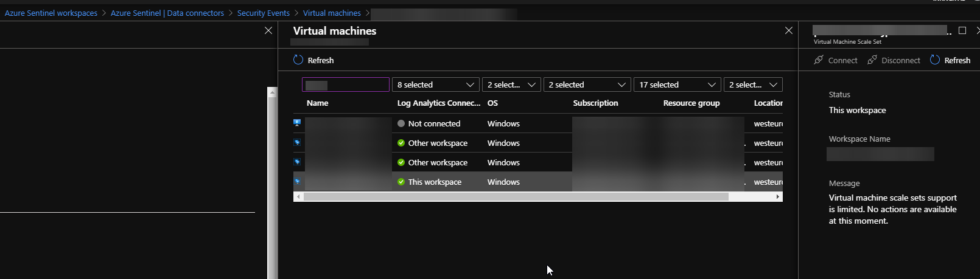Click the horizontal scrollbar right arrow
The height and width of the screenshot is (279, 980).
(x=778, y=196)
